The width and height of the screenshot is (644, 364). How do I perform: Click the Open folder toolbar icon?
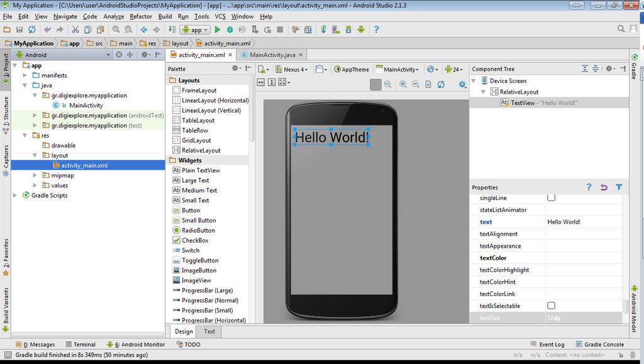tap(6, 30)
